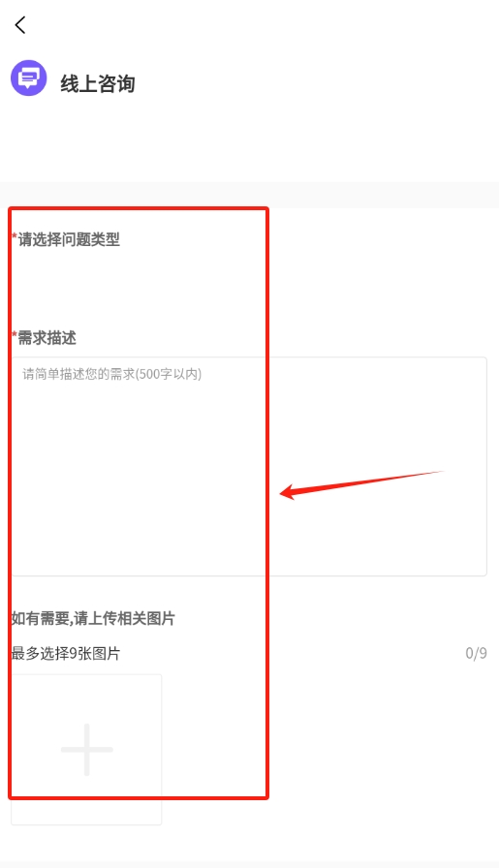Click the 如有需要,请上传相关图片 heading
The height and width of the screenshot is (868, 499).
tap(93, 618)
